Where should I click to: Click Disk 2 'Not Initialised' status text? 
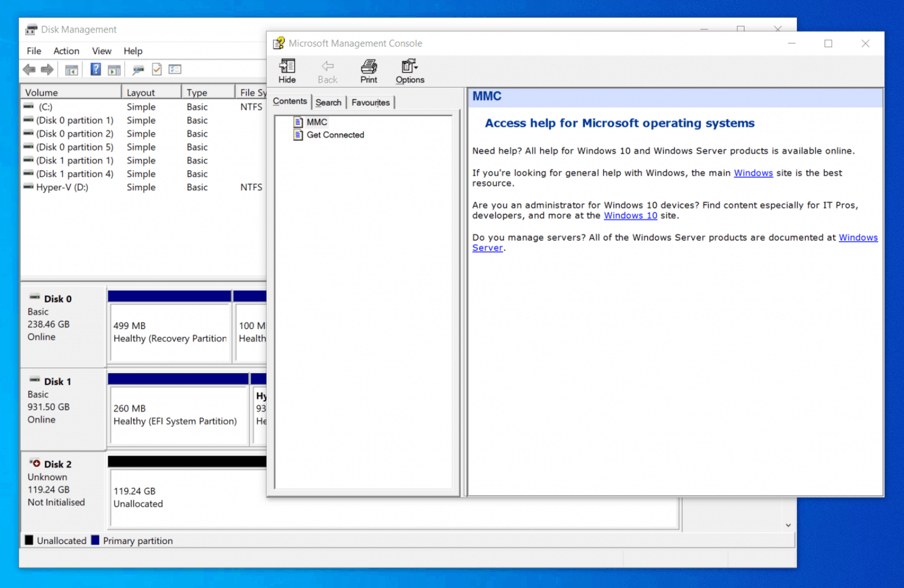pyautogui.click(x=56, y=502)
